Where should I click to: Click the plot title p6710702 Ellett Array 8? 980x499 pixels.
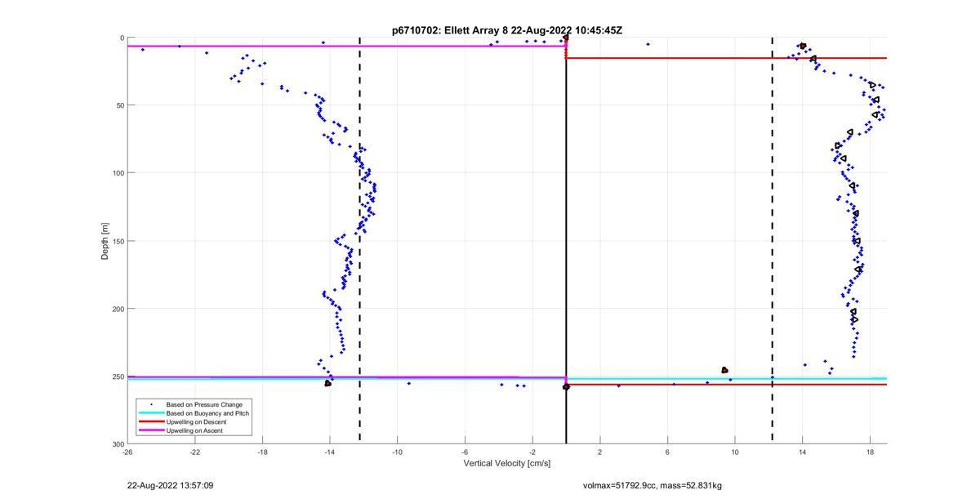pos(507,30)
